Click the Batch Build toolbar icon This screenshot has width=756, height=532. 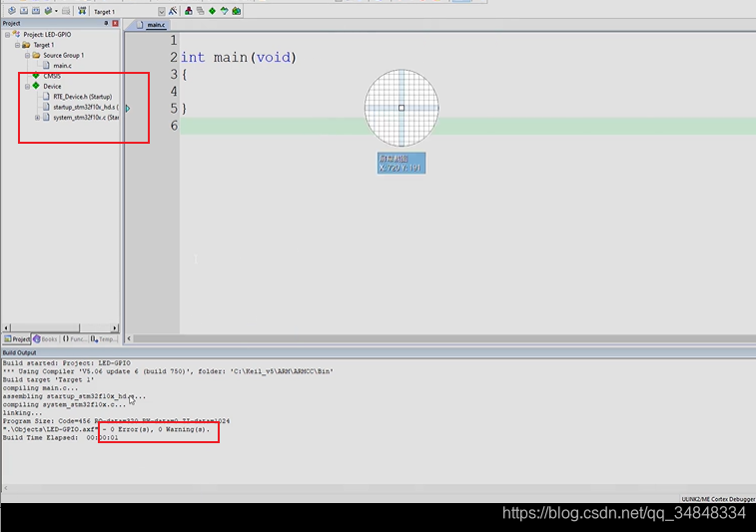coord(48,11)
